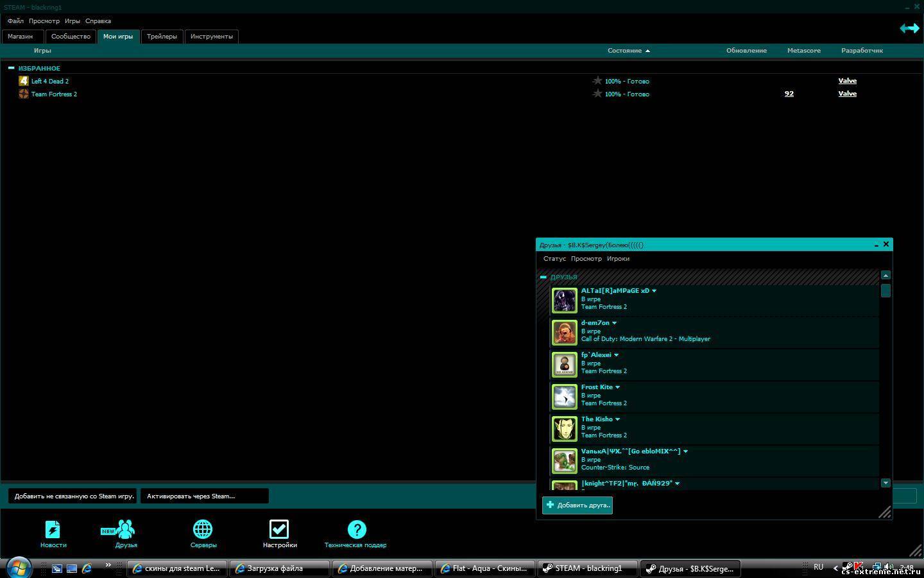
Task: Launch Internet Explorer from quick launch
Action: (x=87, y=568)
